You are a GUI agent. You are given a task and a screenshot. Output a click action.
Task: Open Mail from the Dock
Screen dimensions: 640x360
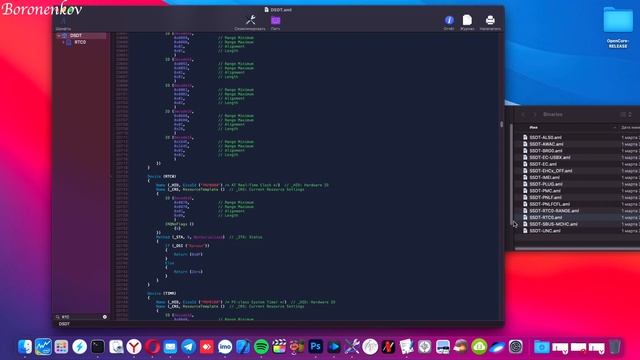(x=170, y=347)
